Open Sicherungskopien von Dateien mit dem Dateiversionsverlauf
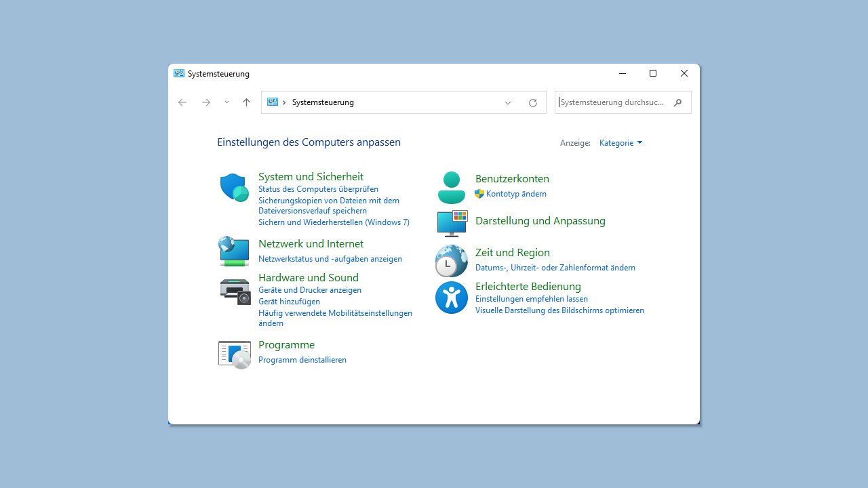The width and height of the screenshot is (868, 488). point(329,205)
